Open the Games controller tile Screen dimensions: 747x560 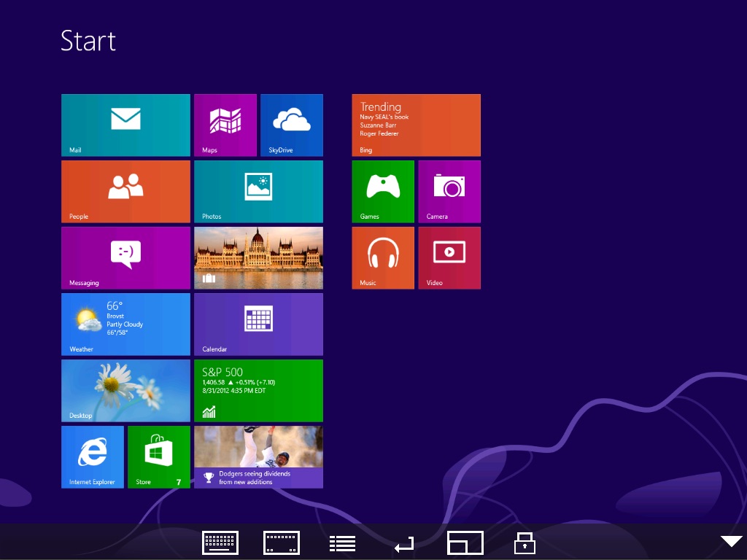[383, 192]
